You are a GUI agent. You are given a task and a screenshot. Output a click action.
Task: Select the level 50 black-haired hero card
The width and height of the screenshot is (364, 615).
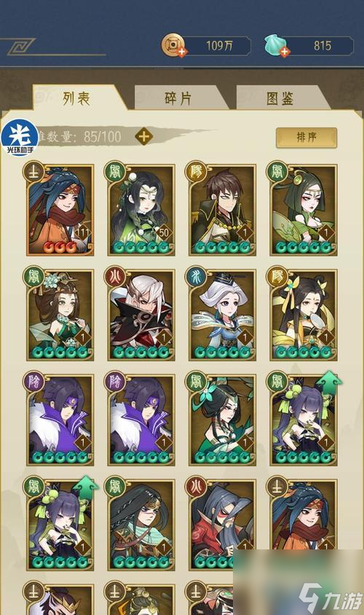click(x=141, y=211)
